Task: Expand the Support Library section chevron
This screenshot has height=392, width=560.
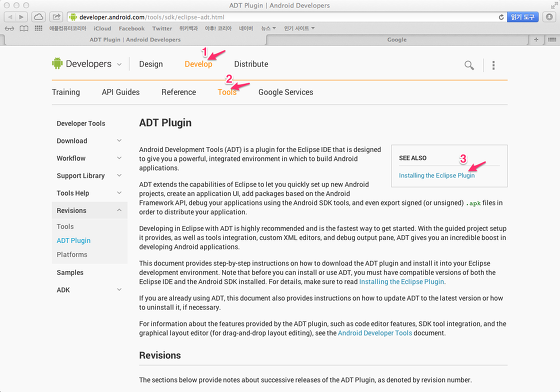Action: (119, 176)
